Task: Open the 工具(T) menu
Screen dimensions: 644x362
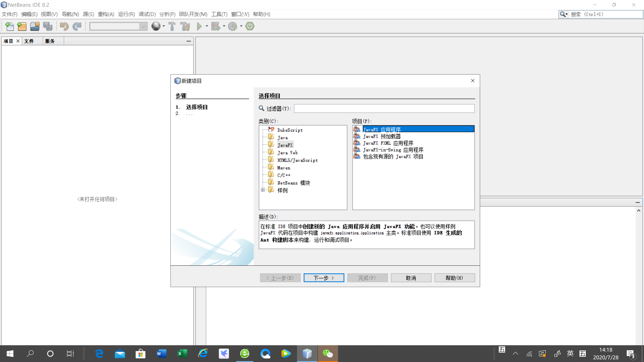Action: [219, 14]
